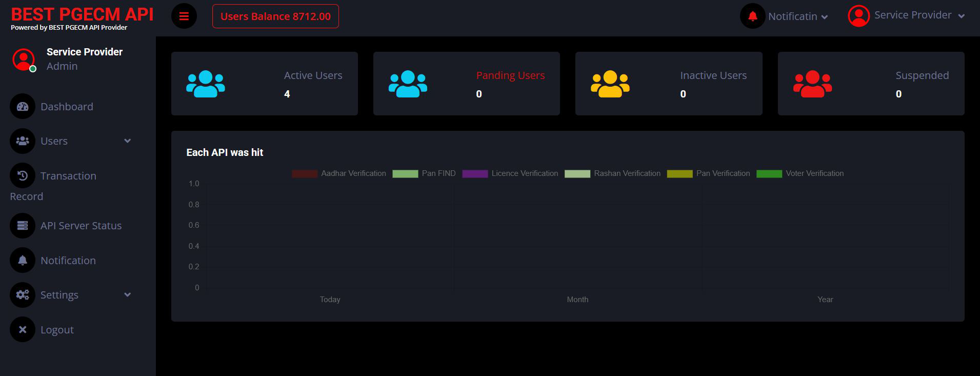Image resolution: width=980 pixels, height=376 pixels.
Task: Open API Server Status menu item
Action: tap(81, 226)
